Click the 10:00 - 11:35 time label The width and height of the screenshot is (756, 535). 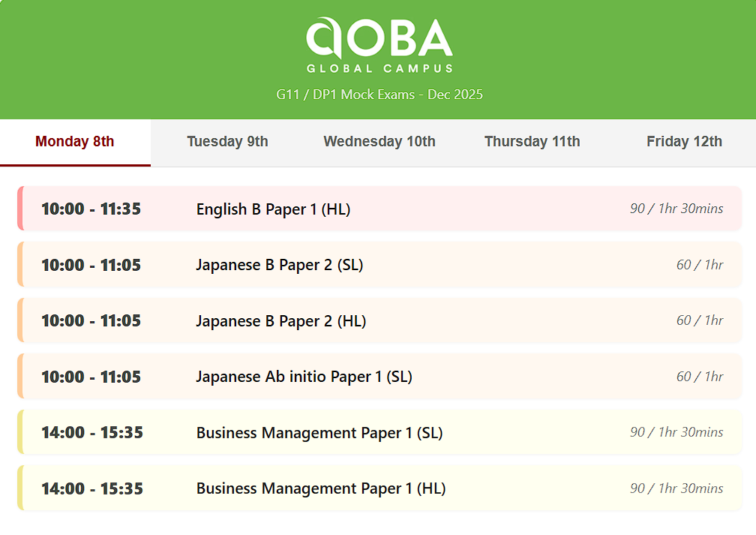pyautogui.click(x=91, y=209)
